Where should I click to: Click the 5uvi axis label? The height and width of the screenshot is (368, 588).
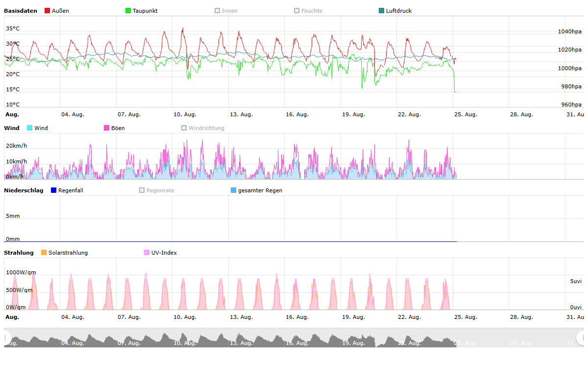[576, 281]
